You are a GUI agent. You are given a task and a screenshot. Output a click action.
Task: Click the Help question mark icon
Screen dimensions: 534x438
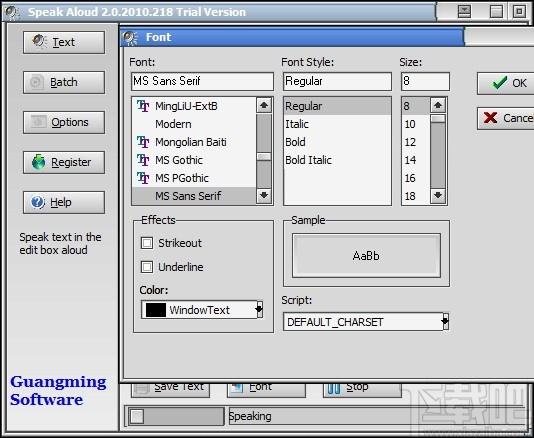[x=37, y=202]
